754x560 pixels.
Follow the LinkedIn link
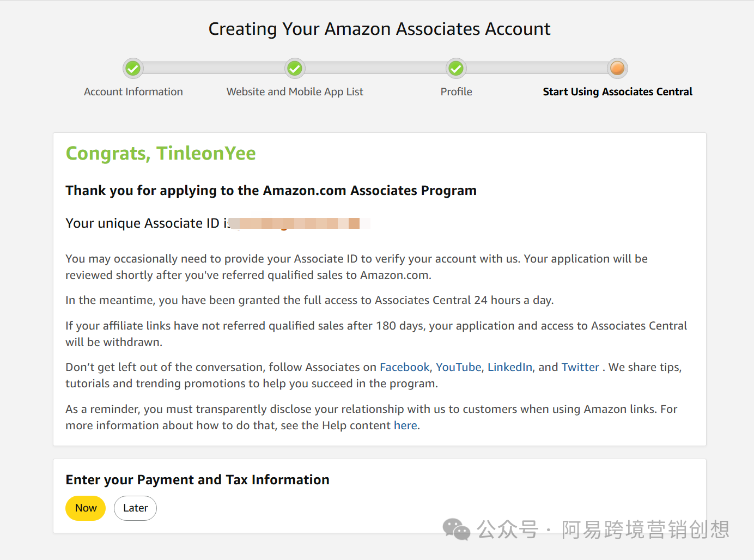509,367
